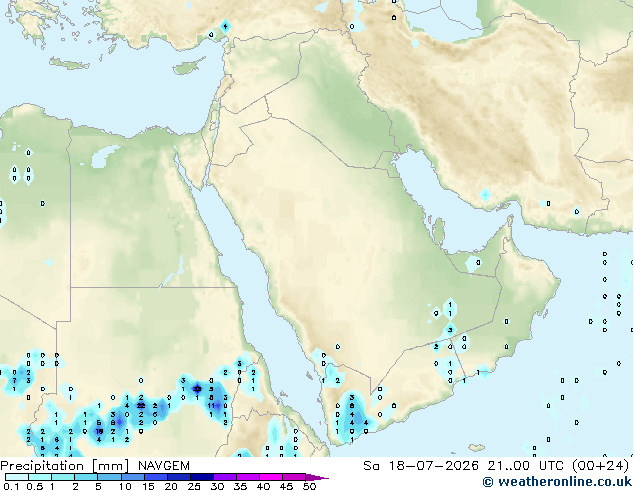Image resolution: width=634 pixels, height=490 pixels.
Task: Select the 45–50 mm legend swatch
Action: coord(294,477)
